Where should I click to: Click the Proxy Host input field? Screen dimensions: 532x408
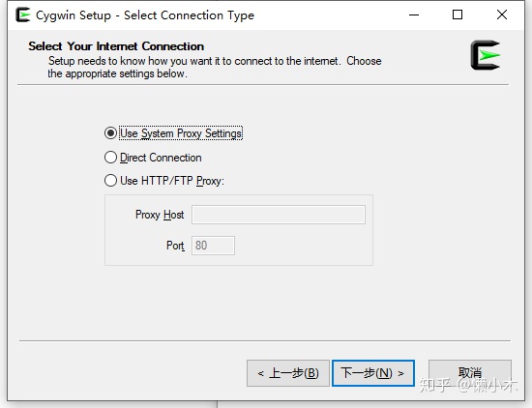pos(279,215)
